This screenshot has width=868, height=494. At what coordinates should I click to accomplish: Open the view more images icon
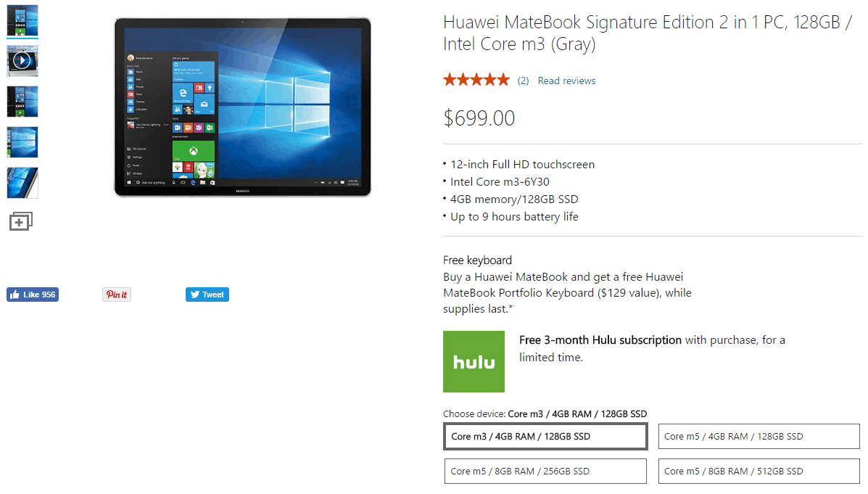(x=21, y=221)
